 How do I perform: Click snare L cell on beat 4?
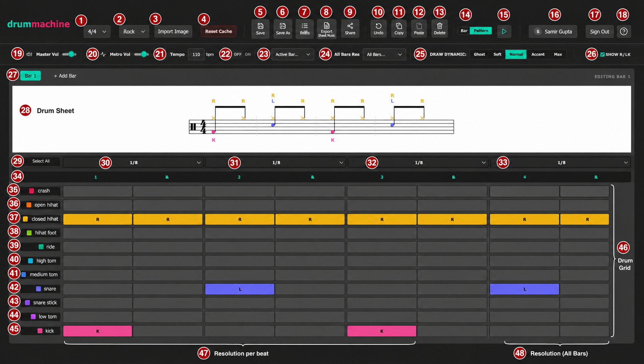pos(524,289)
